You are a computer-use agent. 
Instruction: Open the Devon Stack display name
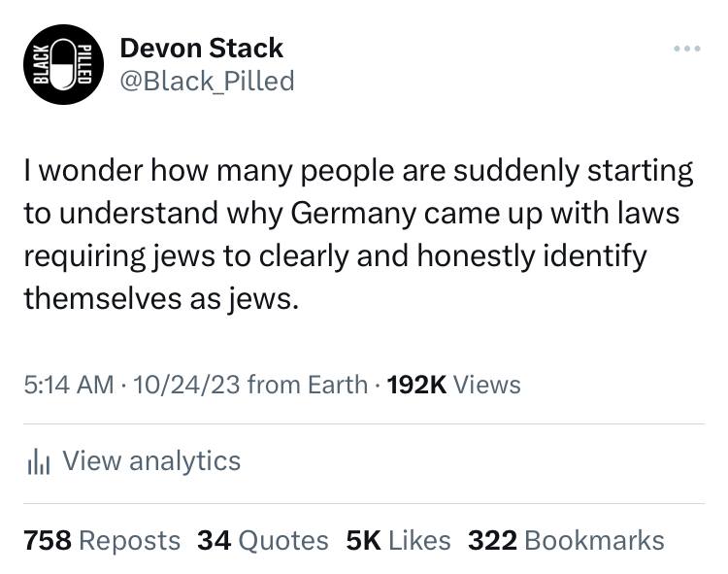coord(202,48)
